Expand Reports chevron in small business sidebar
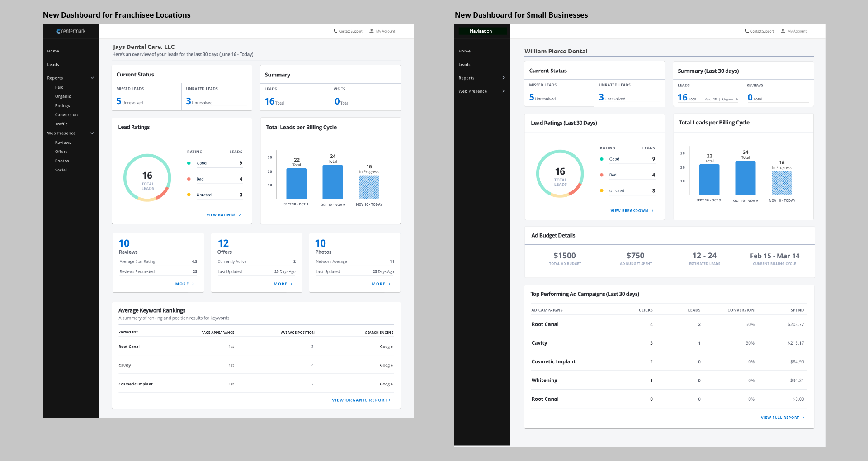Viewport: 868px width, 461px height. click(503, 78)
